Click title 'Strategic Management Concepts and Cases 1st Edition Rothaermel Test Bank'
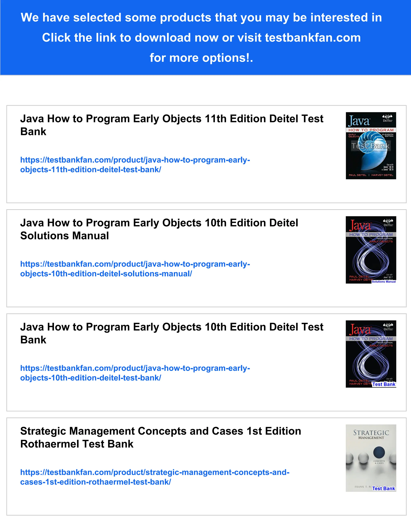This screenshot has width=411, height=532. tap(161, 437)
